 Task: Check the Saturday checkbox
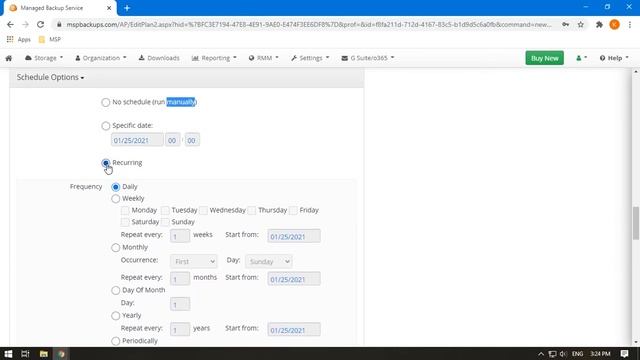[125, 222]
